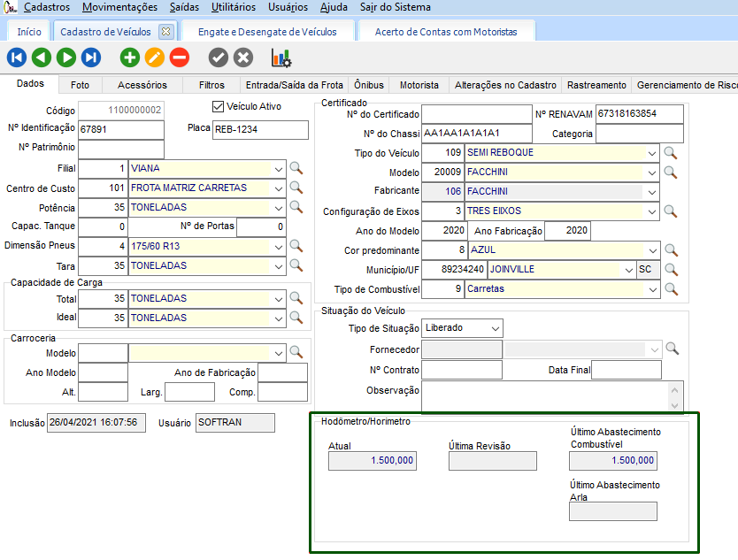Go to the next record
The width and height of the screenshot is (738, 560).
pyautogui.click(x=65, y=58)
